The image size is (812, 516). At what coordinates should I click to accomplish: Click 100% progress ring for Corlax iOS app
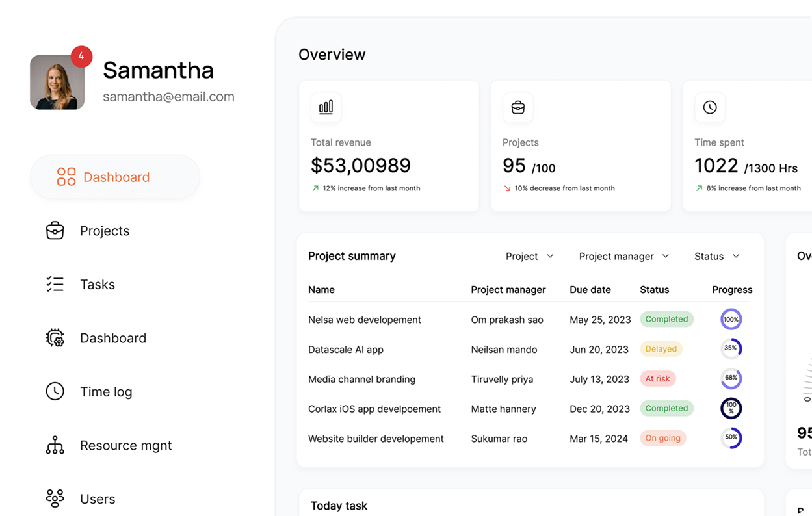coord(731,408)
